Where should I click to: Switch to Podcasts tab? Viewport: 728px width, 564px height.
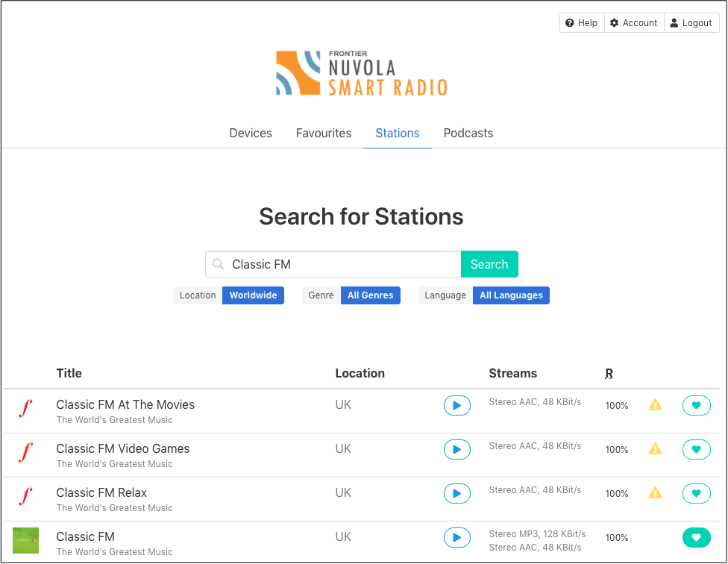point(468,134)
